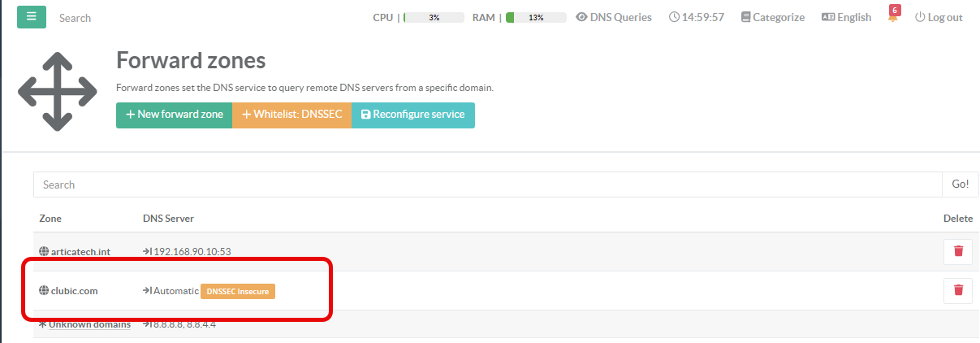
Task: Delete the clubic.com forward zone
Action: tap(958, 290)
